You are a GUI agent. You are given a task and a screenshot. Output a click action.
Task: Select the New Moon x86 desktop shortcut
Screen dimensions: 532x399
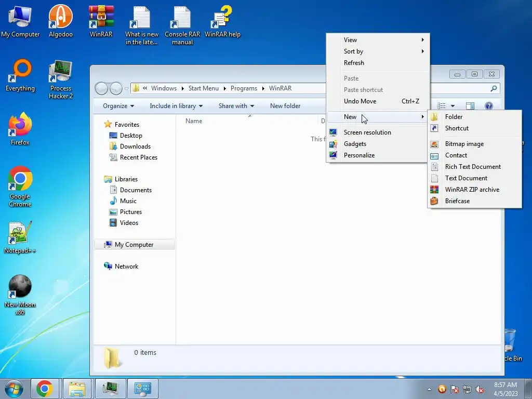tap(20, 295)
